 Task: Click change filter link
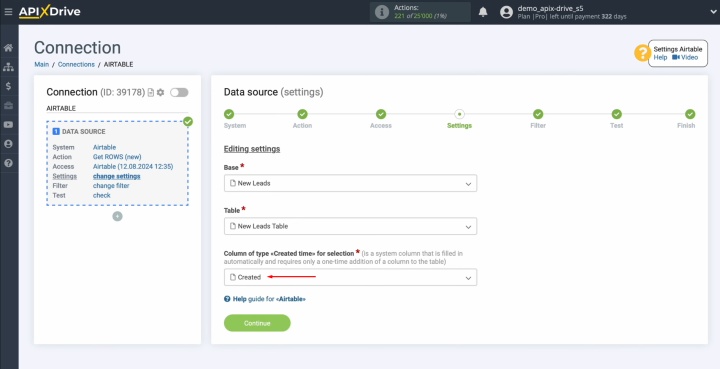111,186
